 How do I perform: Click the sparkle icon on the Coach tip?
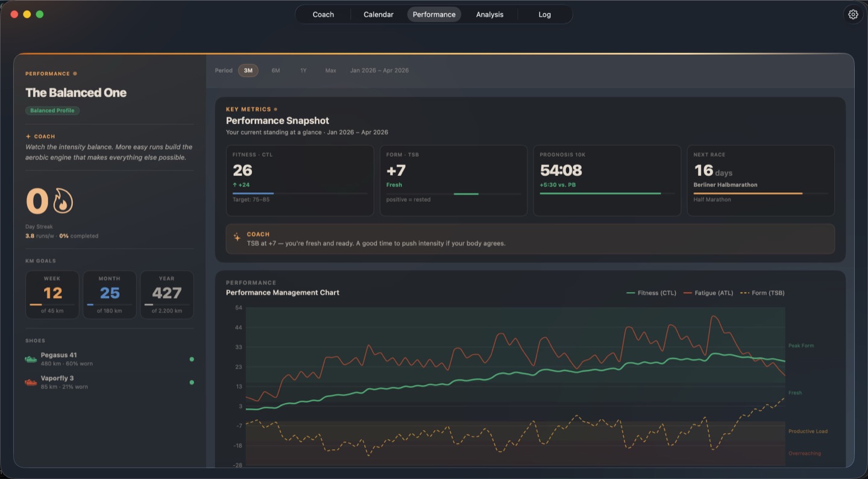237,239
